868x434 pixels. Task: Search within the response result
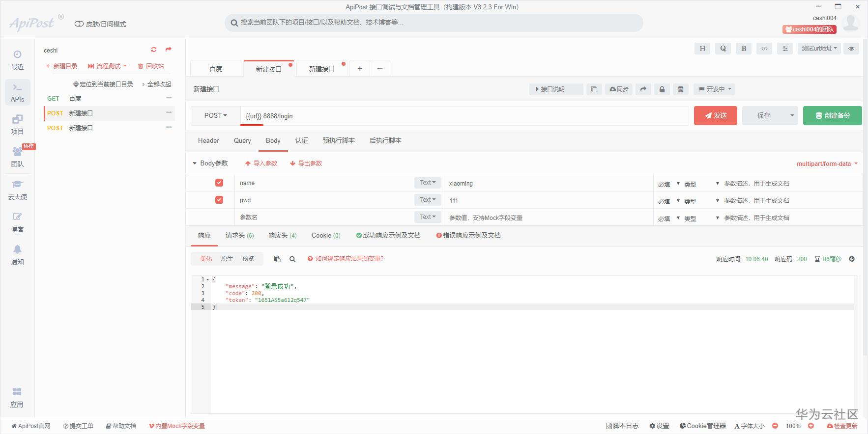(x=292, y=259)
